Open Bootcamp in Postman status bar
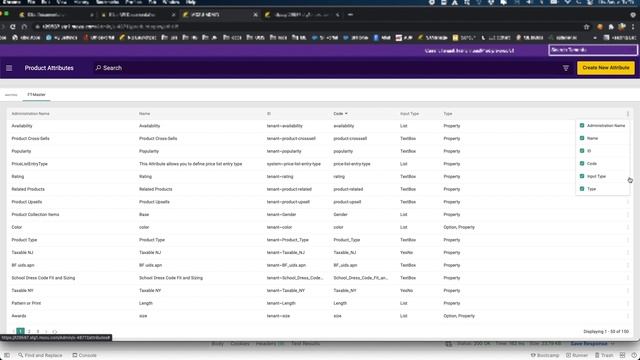This screenshot has width=640, height=360. (545, 356)
